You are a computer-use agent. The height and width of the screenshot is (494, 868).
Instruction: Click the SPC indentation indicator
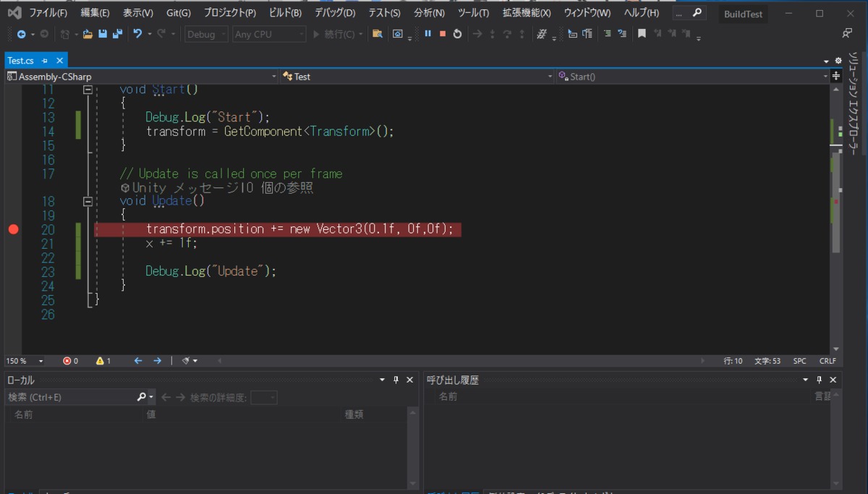click(799, 360)
